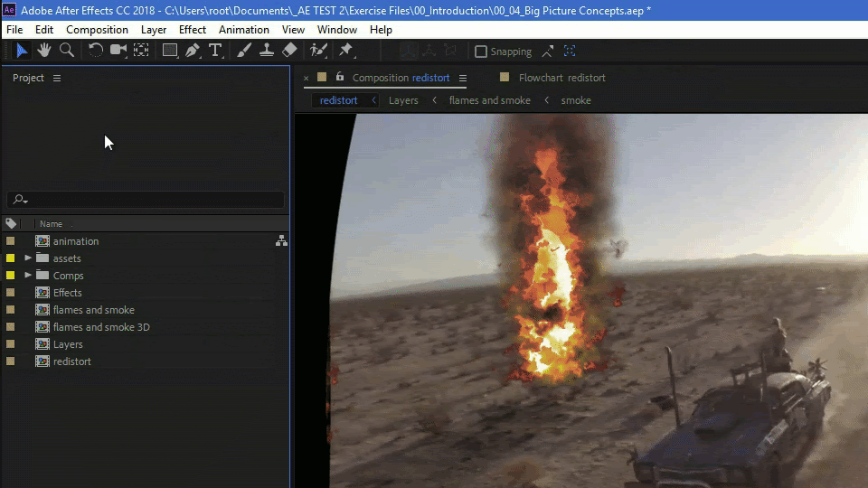Click the Layers breadcrumb in comp navigator
The image size is (868, 488).
(x=403, y=100)
